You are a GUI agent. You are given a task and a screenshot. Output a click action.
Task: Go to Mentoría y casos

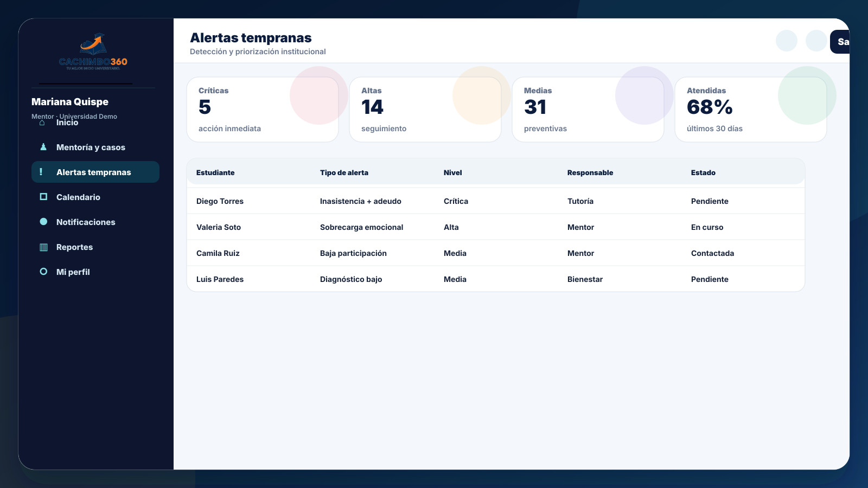pos(95,147)
